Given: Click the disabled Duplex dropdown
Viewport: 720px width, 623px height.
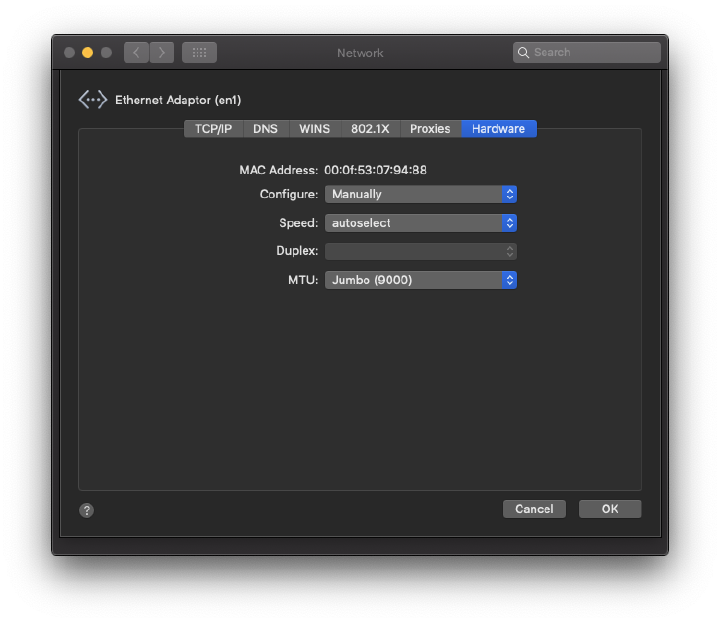Looking at the screenshot, I should point(420,251).
